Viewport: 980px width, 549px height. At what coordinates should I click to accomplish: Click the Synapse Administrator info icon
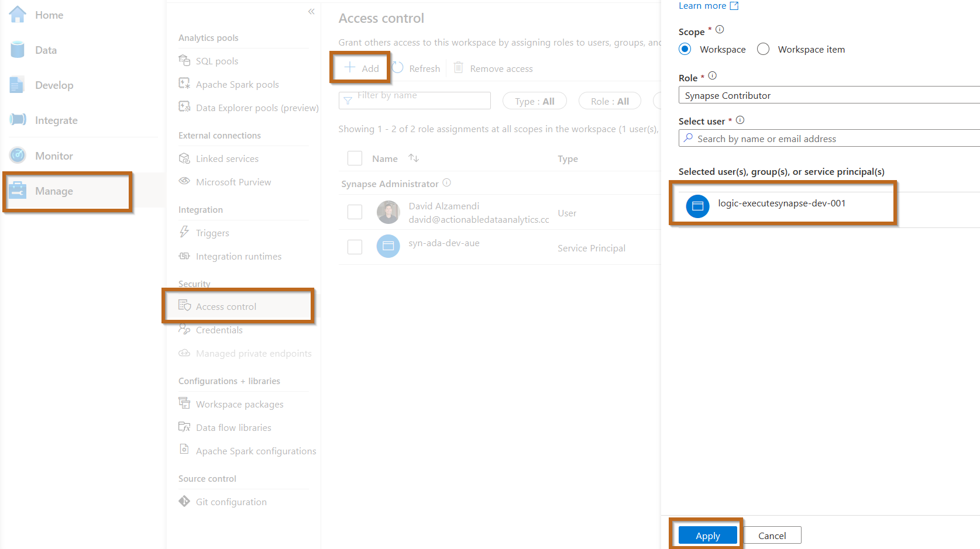click(x=446, y=183)
